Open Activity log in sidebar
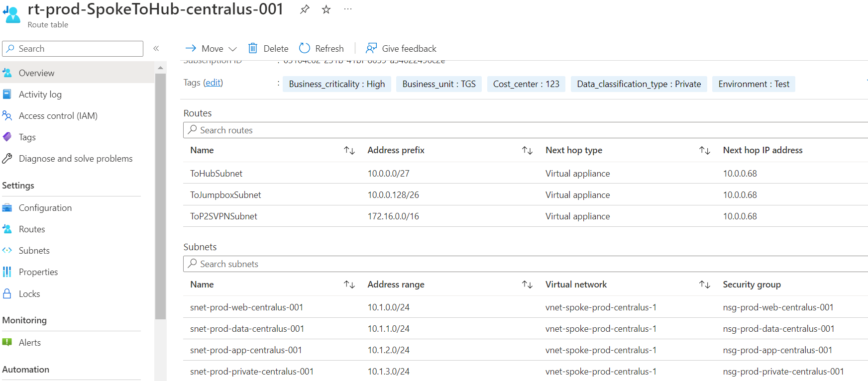Image resolution: width=868 pixels, height=381 pixels. click(x=40, y=95)
